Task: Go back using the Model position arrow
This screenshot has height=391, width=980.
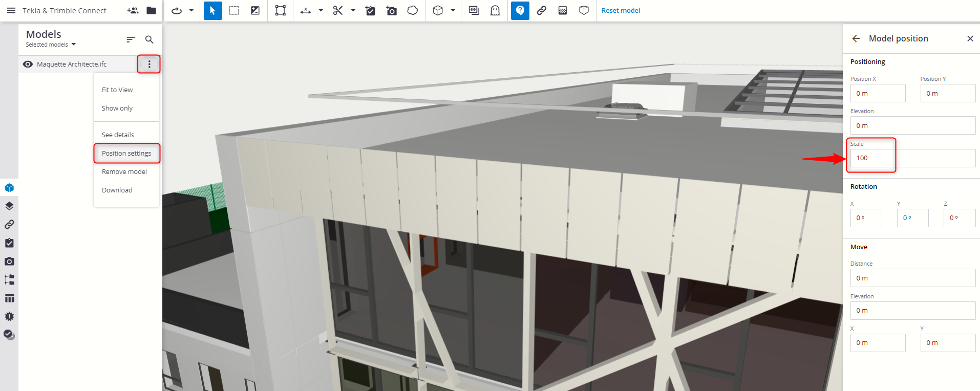Action: tap(856, 38)
